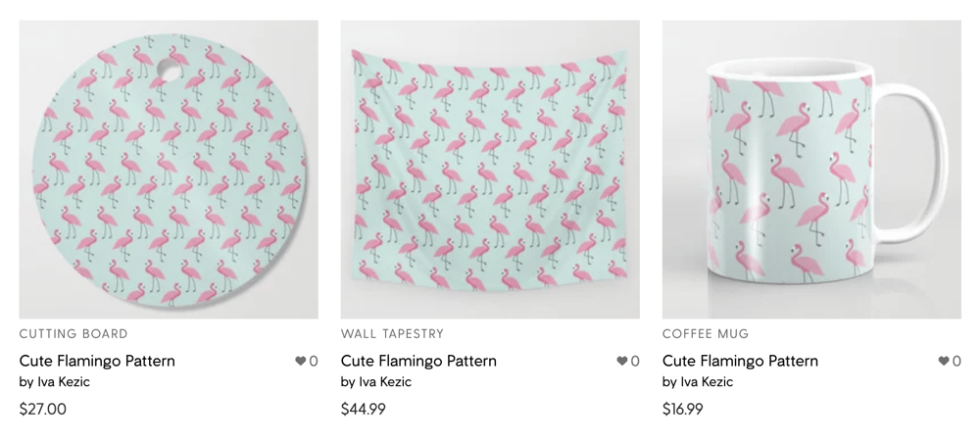This screenshot has width=980, height=443.
Task: Select the CUTTING BOARD category label
Action: pos(73,333)
